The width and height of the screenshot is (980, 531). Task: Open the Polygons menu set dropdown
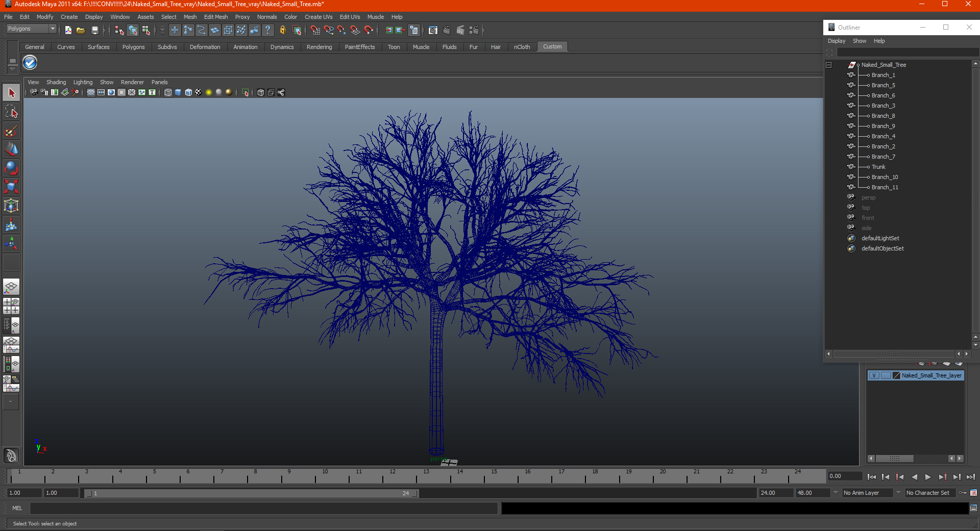tap(31, 29)
